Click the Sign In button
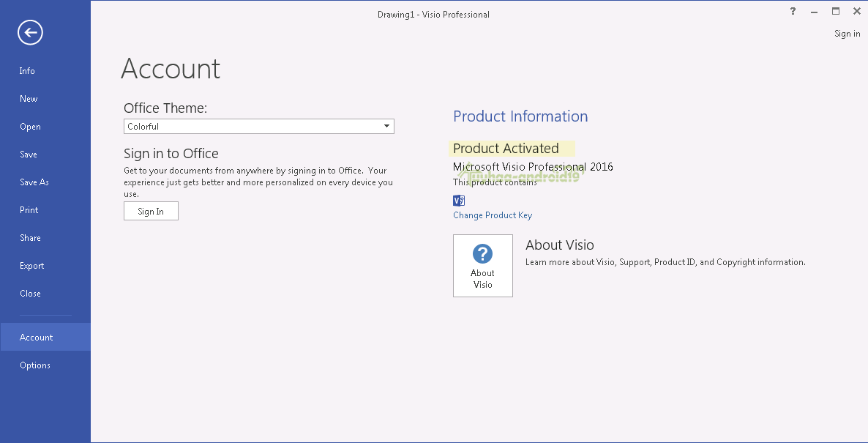Viewport: 868px width, 443px height. click(x=151, y=211)
